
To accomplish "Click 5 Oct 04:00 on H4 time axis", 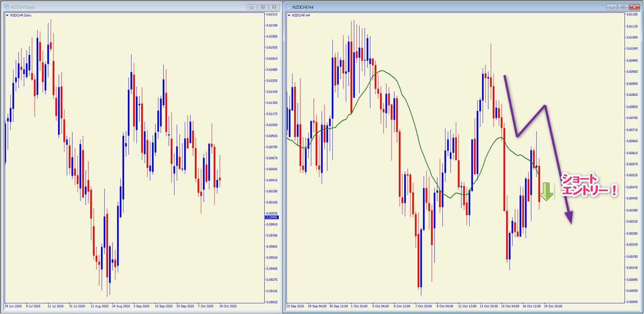I will coord(381,306).
